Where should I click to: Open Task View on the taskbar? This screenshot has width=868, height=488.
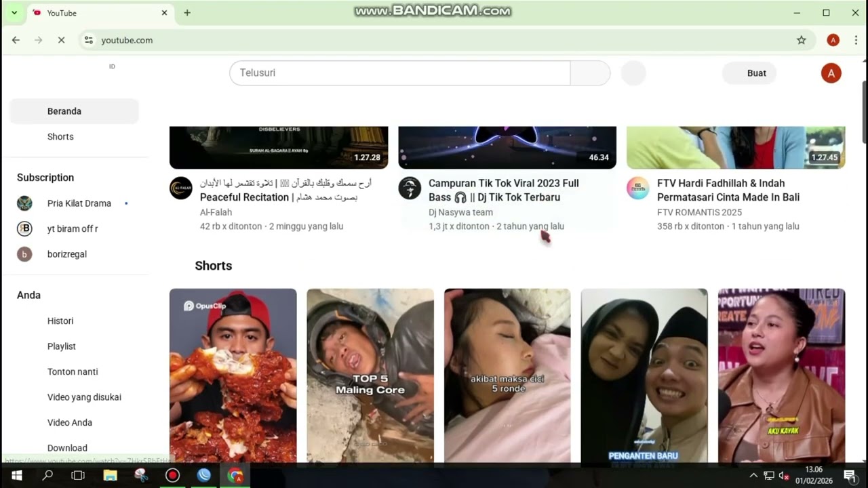(79, 475)
